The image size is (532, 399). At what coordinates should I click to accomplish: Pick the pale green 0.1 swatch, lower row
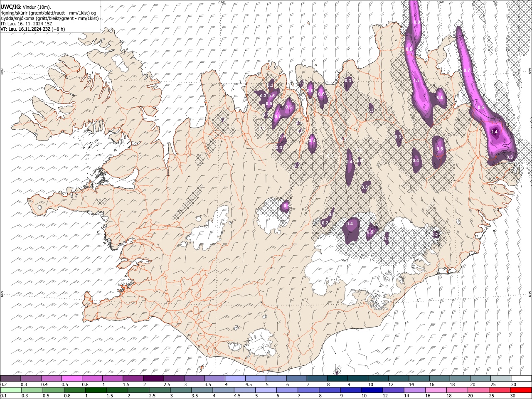click(11, 390)
